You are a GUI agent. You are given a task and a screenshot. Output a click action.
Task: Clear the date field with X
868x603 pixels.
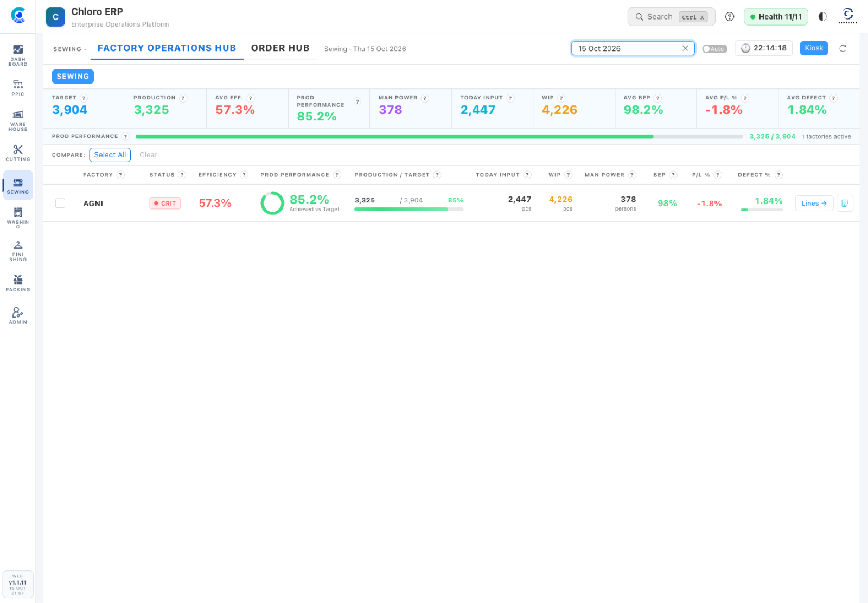(x=685, y=48)
